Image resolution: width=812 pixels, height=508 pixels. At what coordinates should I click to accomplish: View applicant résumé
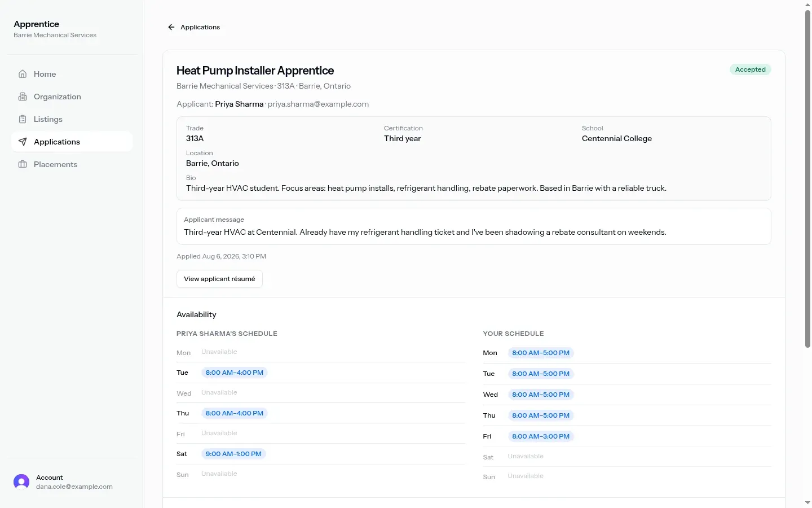coord(219,279)
